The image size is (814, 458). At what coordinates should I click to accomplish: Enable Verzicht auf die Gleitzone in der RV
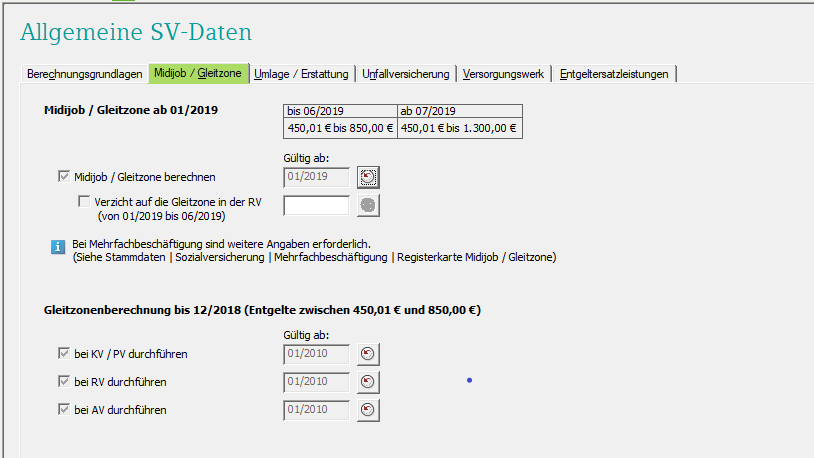(85, 201)
